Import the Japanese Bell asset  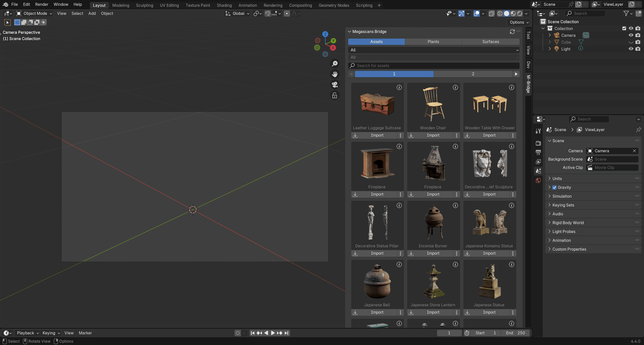(377, 312)
